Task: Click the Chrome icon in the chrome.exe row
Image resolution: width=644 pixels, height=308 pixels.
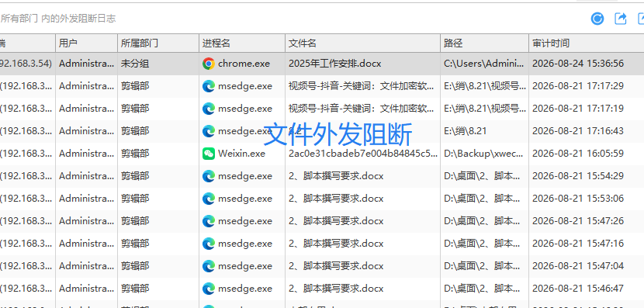Action: pos(209,64)
